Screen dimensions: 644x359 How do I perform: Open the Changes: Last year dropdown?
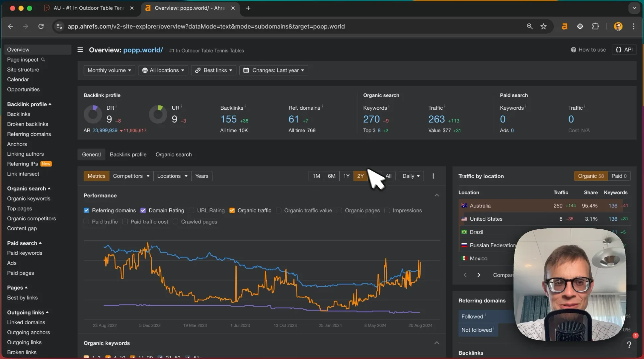[274, 70]
